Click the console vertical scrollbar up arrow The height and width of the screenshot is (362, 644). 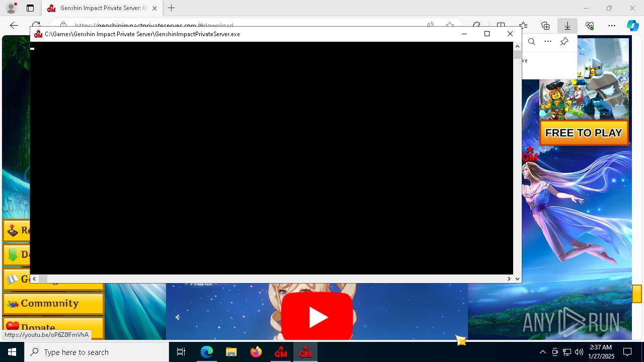pyautogui.click(x=517, y=46)
